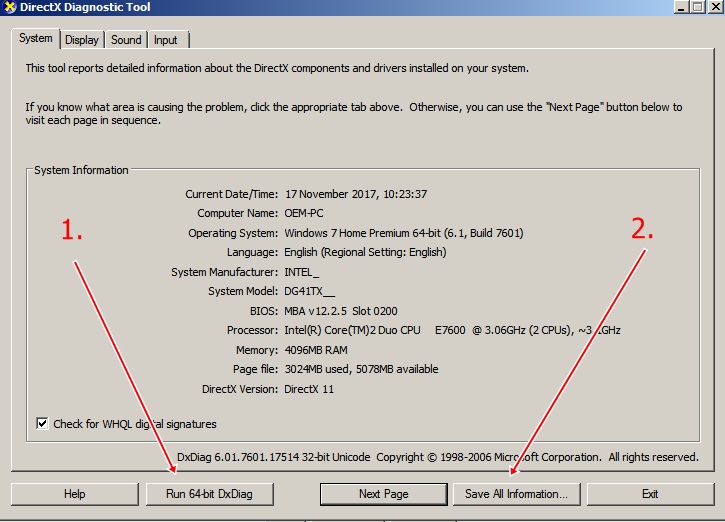The image size is (725, 522).
Task: Click system model value DG41TX
Action: [x=309, y=291]
